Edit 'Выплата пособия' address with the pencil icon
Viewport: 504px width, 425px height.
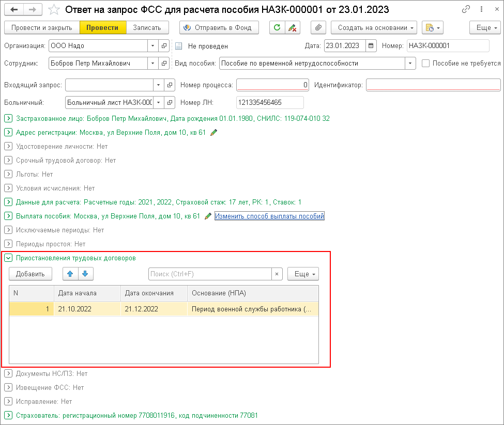(x=208, y=216)
